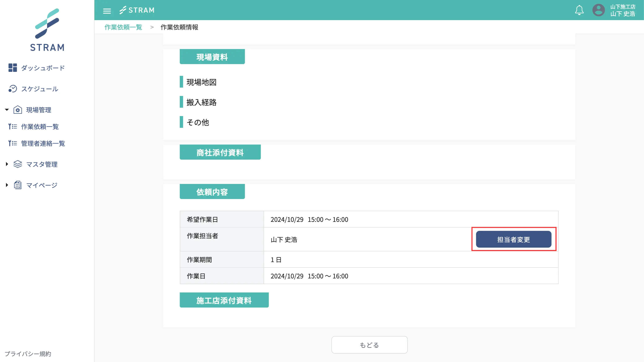Go to 作業依頼一覧 breadcrumb link
Image resolution: width=644 pixels, height=362 pixels.
123,27
